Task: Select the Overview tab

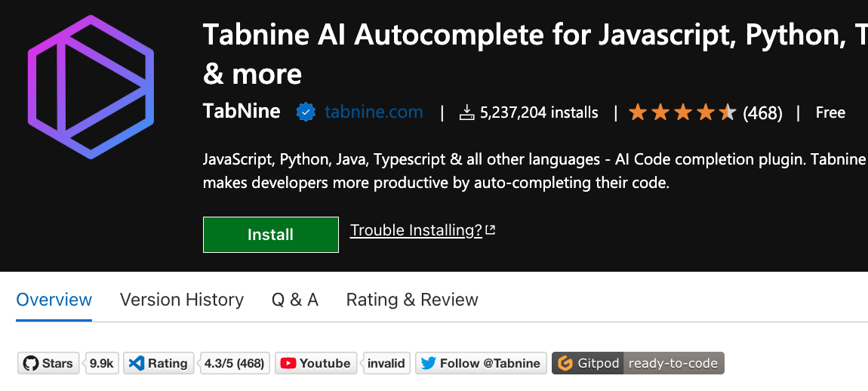Action: click(54, 300)
